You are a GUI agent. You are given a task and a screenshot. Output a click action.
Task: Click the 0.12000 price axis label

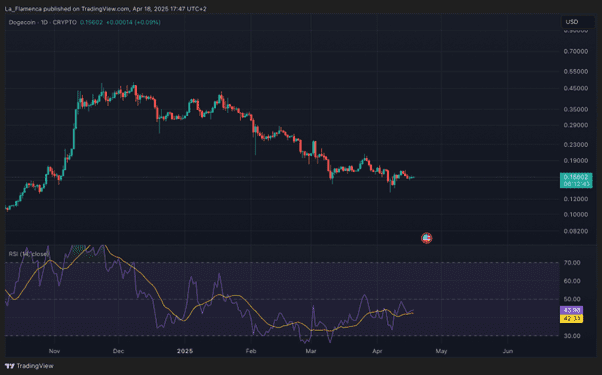coord(576,199)
